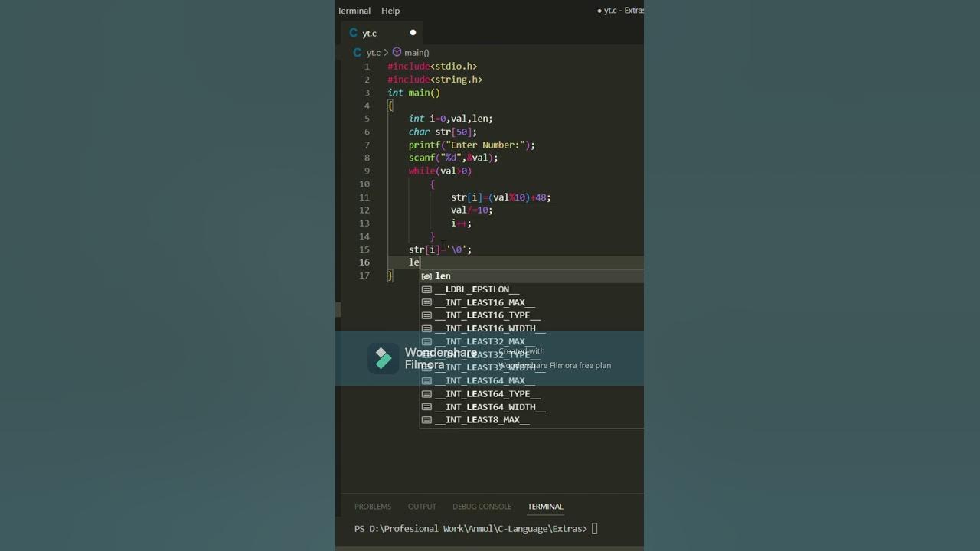This screenshot has height=551, width=980.
Task: Click the str[i]='\0'; line
Action: pos(440,249)
